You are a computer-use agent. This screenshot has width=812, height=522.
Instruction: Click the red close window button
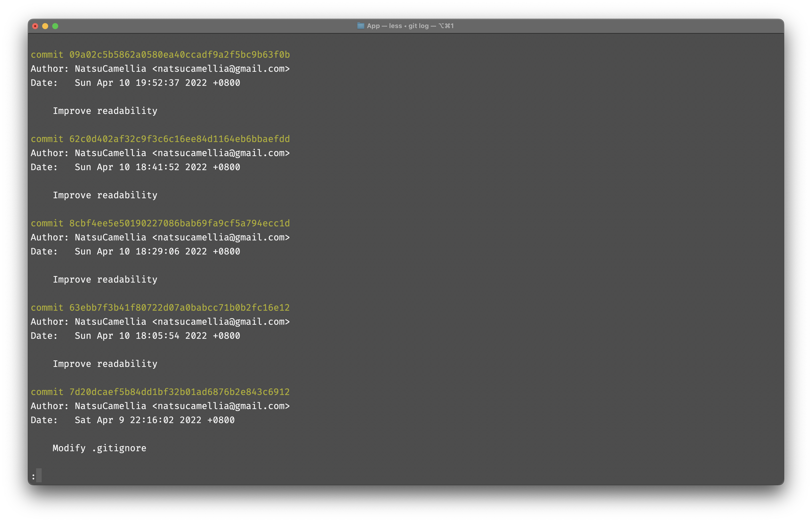(x=35, y=26)
